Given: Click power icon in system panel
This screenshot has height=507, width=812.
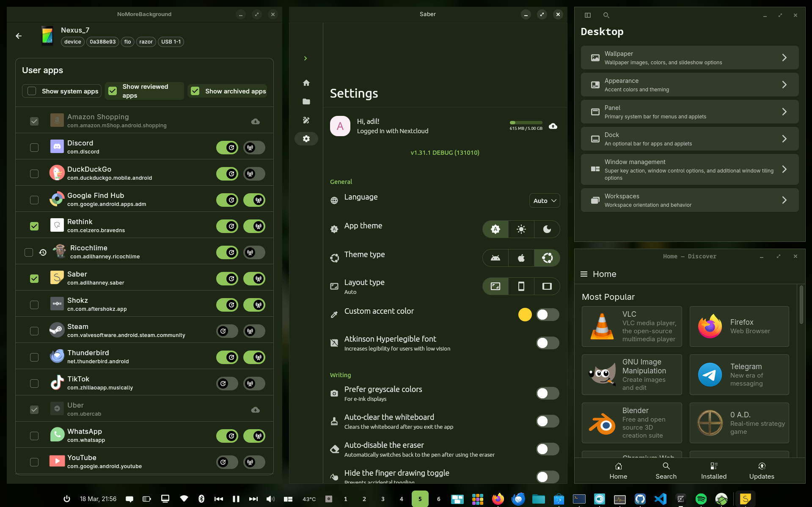Looking at the screenshot, I should click(67, 499).
